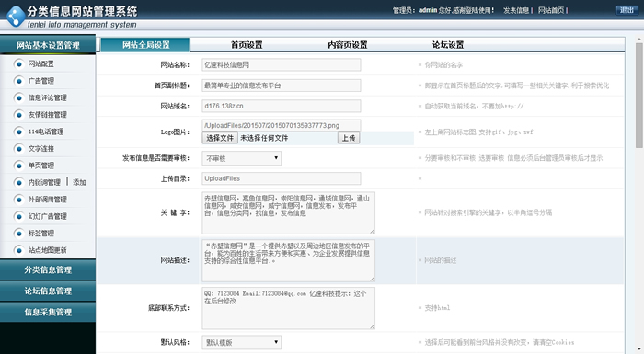Open 外部调用管理 in the sidebar
Screen dimensions: 644x354
coord(47,200)
